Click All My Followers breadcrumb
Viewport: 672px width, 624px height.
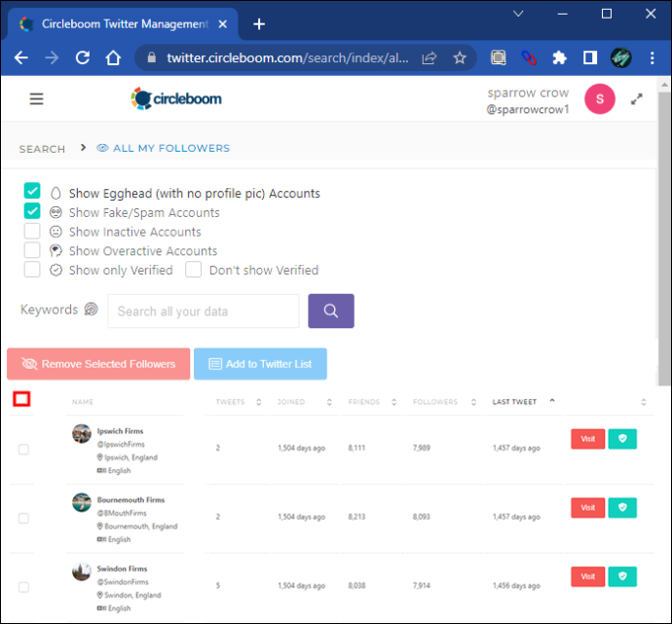click(x=164, y=148)
